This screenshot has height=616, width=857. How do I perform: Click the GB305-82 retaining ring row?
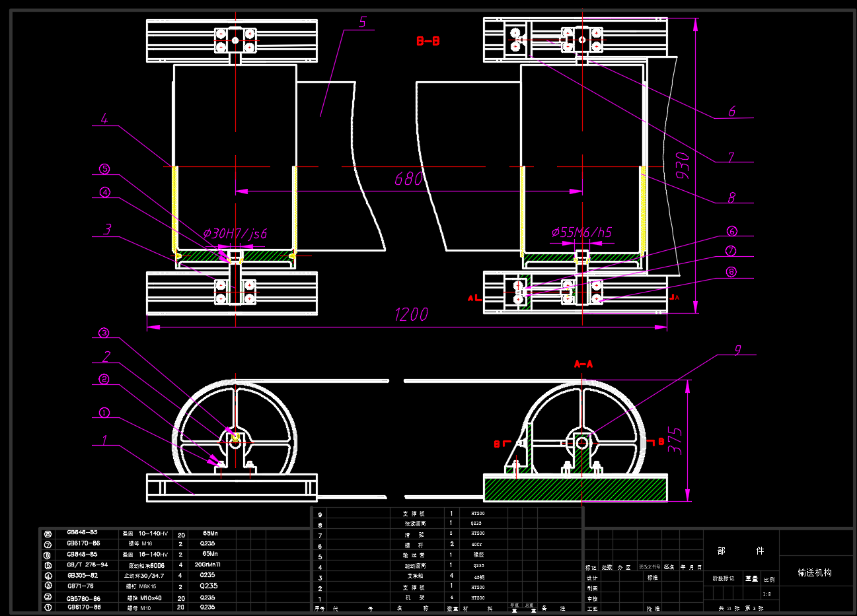[x=83, y=576]
